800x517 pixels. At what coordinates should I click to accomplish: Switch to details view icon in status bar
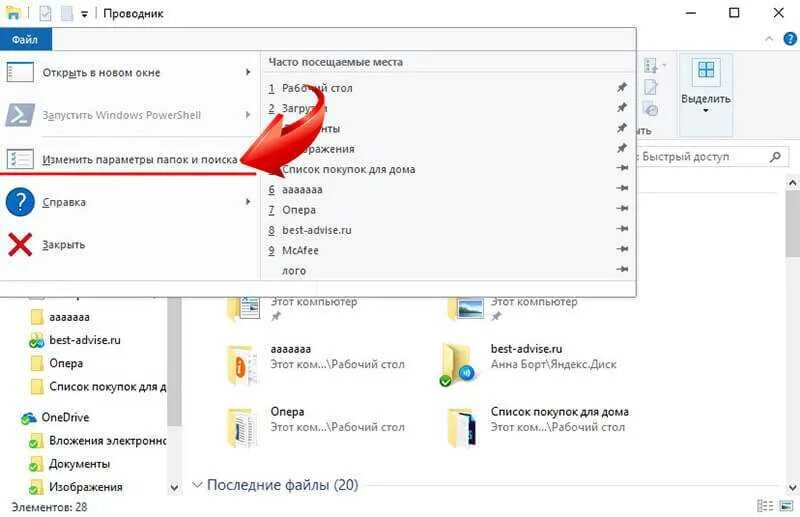pos(765,506)
